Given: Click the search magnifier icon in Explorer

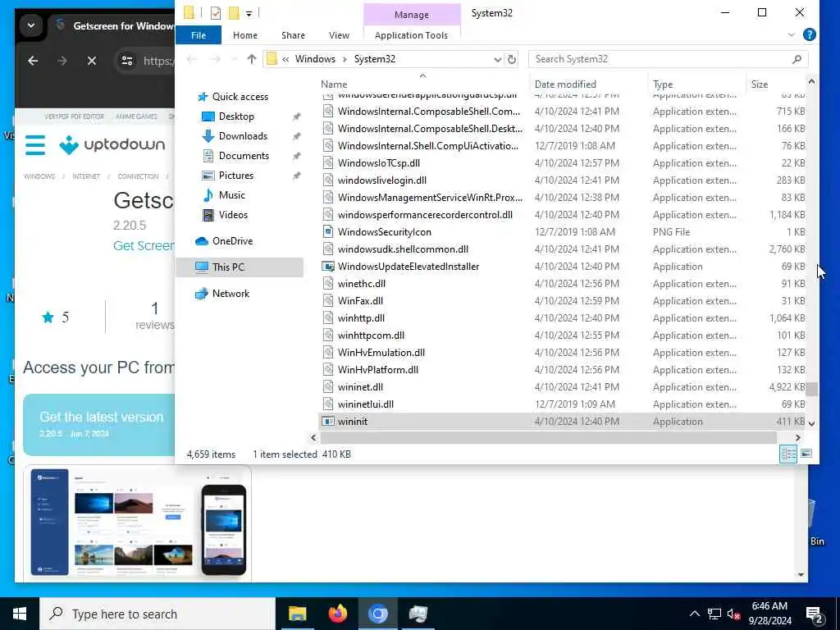Looking at the screenshot, I should click(797, 59).
